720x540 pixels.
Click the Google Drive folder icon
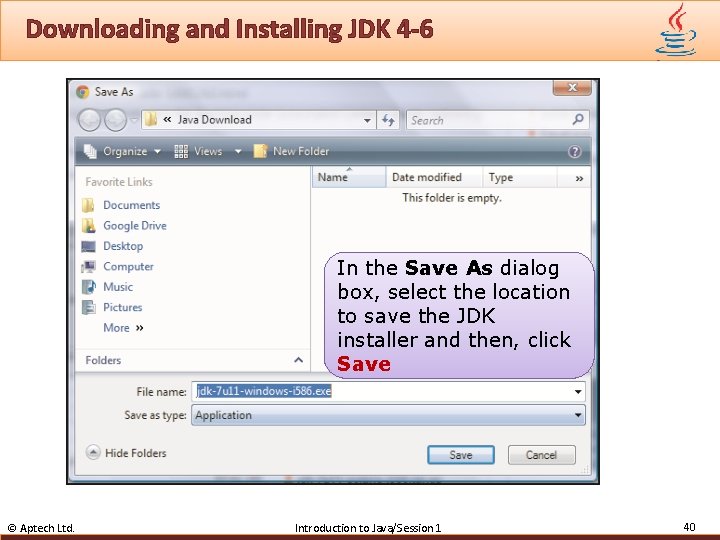tap(88, 225)
